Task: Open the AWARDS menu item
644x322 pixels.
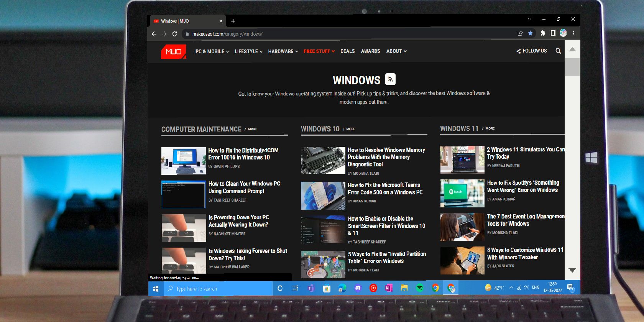Action: (x=370, y=51)
